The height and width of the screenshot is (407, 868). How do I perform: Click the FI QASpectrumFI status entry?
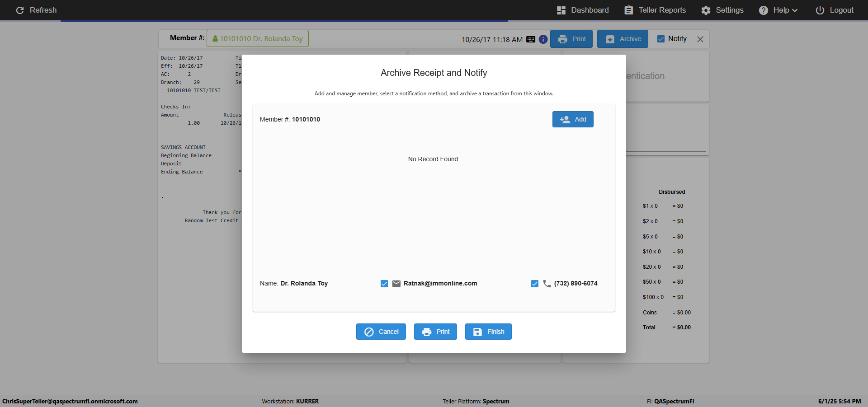[x=670, y=401]
